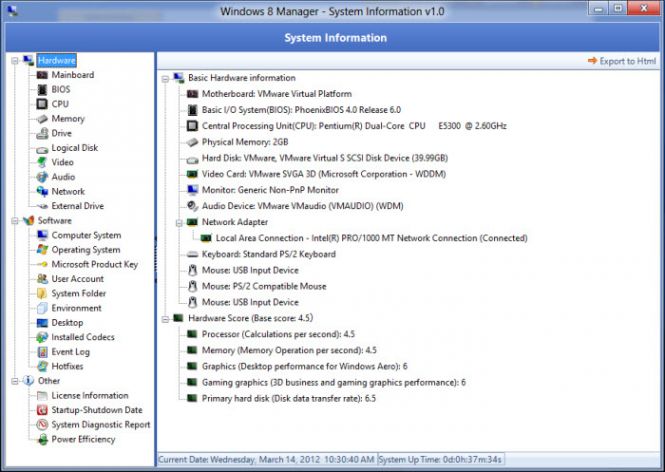Click the Mainboard icon in sidebar
665x472 pixels.
coord(42,75)
